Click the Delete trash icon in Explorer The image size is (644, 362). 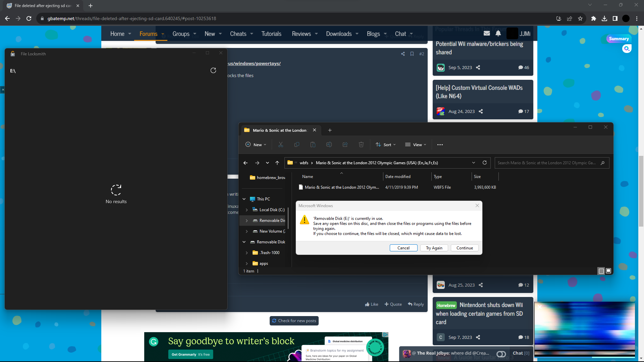(x=361, y=145)
